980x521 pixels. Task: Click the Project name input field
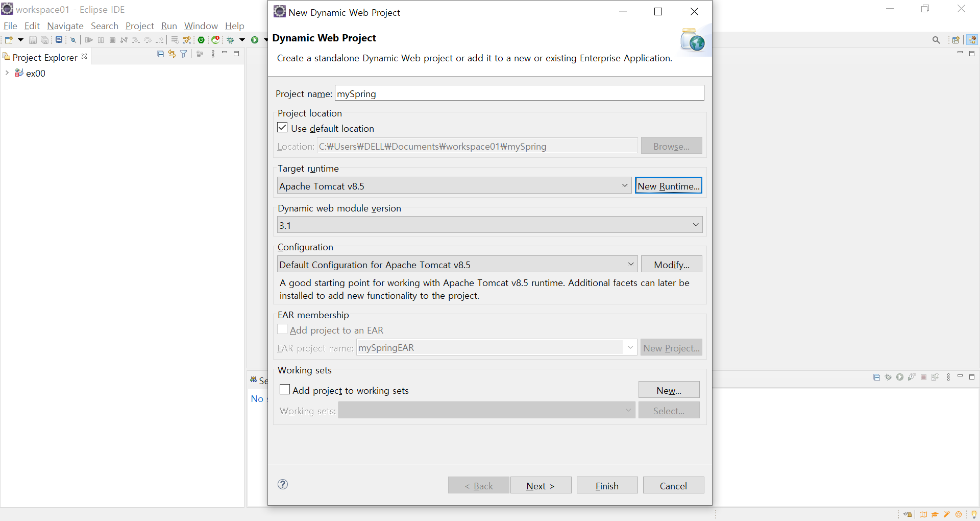[x=519, y=93]
